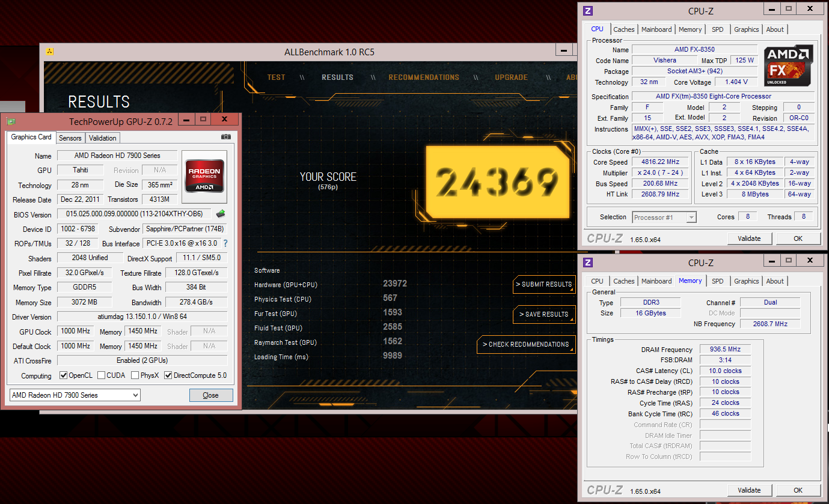Screen dimensions: 829x504
Task: Toggle the OpenCL checkbox
Action: click(64, 375)
